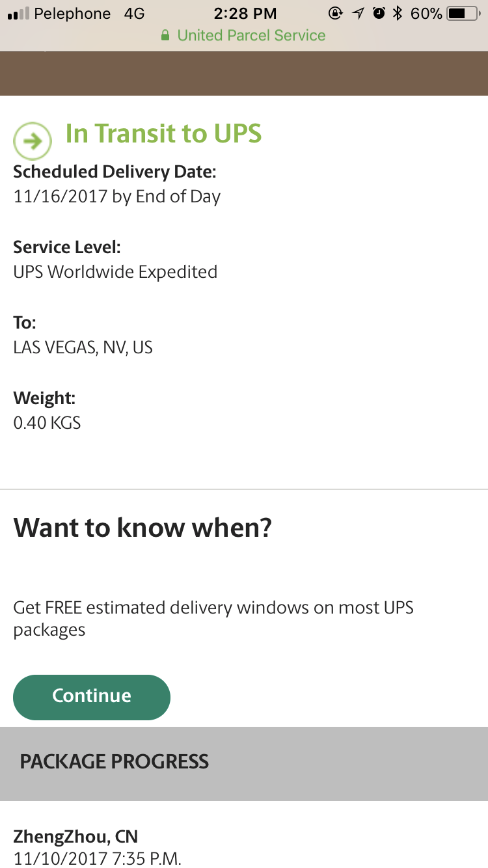Tap the ZhengZhou, CN progress entry
Screen dimensions: 488x868
click(x=75, y=837)
